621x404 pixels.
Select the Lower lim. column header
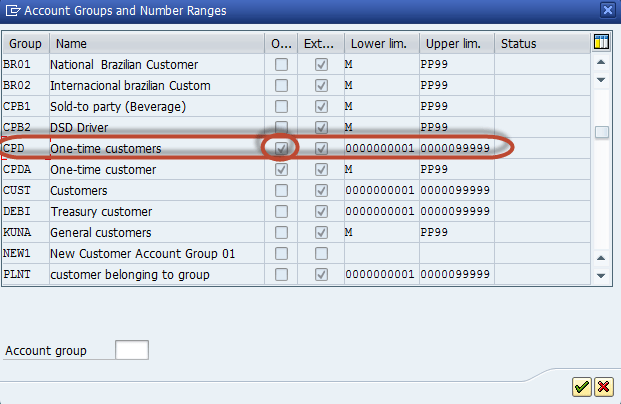380,43
